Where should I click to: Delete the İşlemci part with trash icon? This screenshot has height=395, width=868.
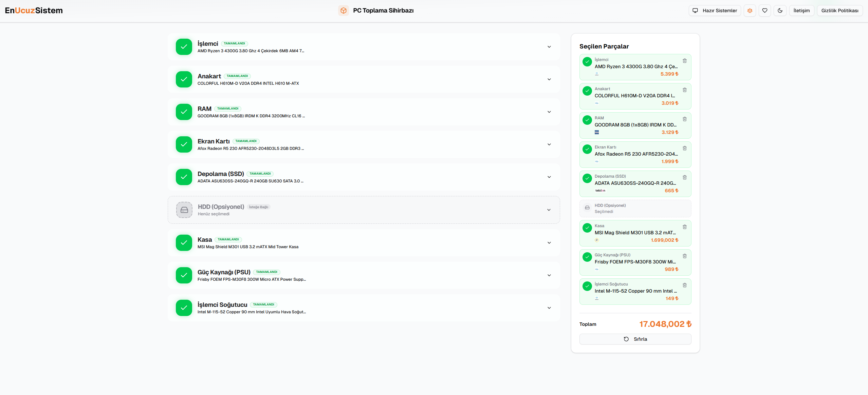684,61
